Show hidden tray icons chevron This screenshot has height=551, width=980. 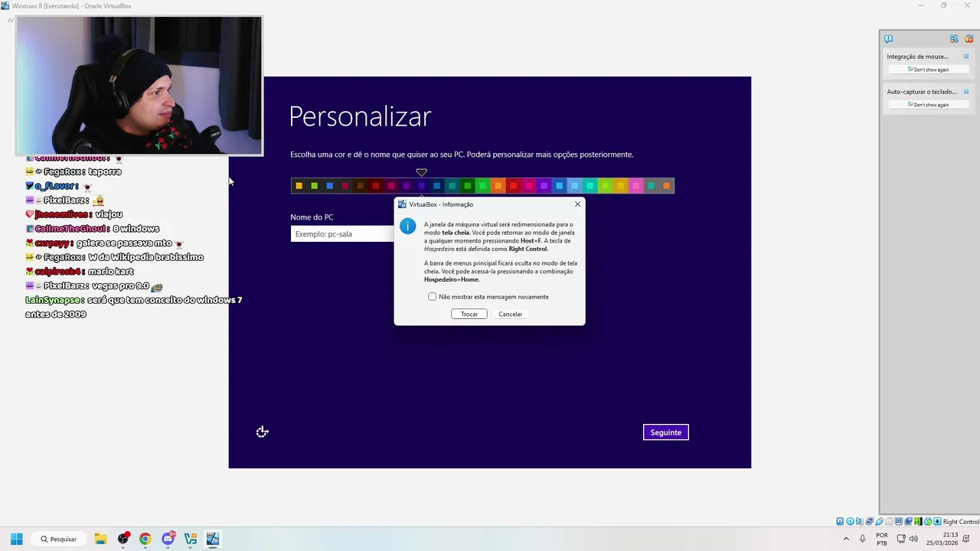click(x=846, y=539)
